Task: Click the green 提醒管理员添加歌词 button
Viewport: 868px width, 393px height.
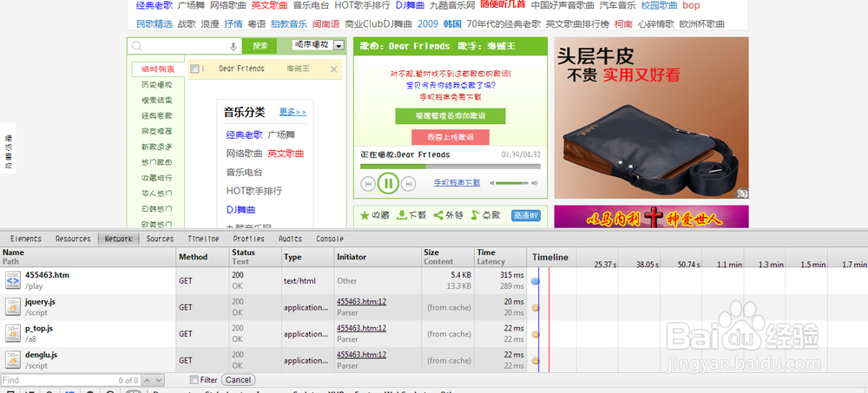Action: pyautogui.click(x=450, y=116)
